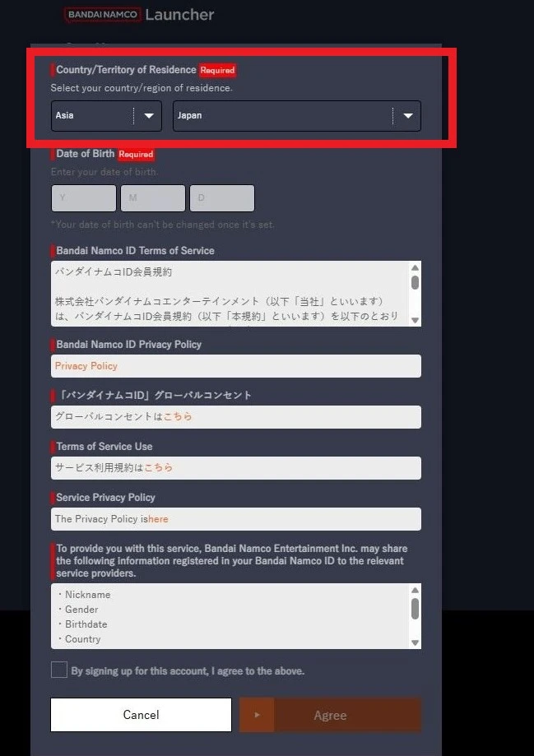The image size is (534, 756).
Task: Click the Launcher title text
Action: [x=179, y=15]
